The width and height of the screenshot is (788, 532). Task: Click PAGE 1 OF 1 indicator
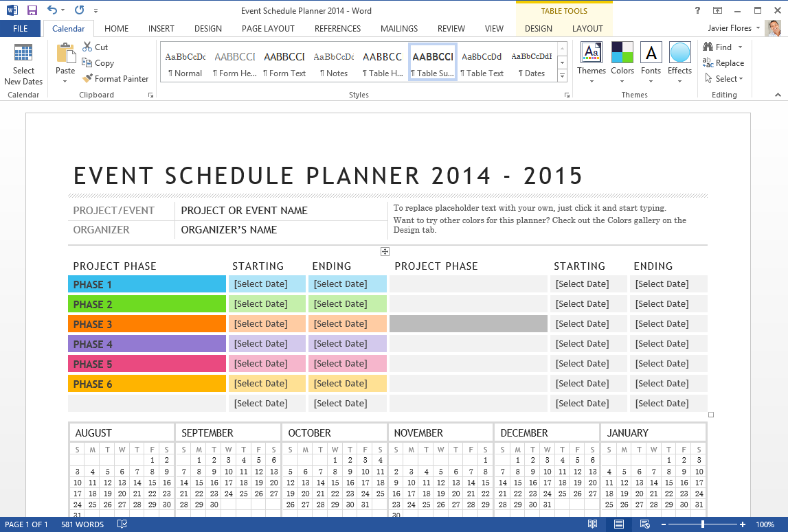click(x=26, y=524)
